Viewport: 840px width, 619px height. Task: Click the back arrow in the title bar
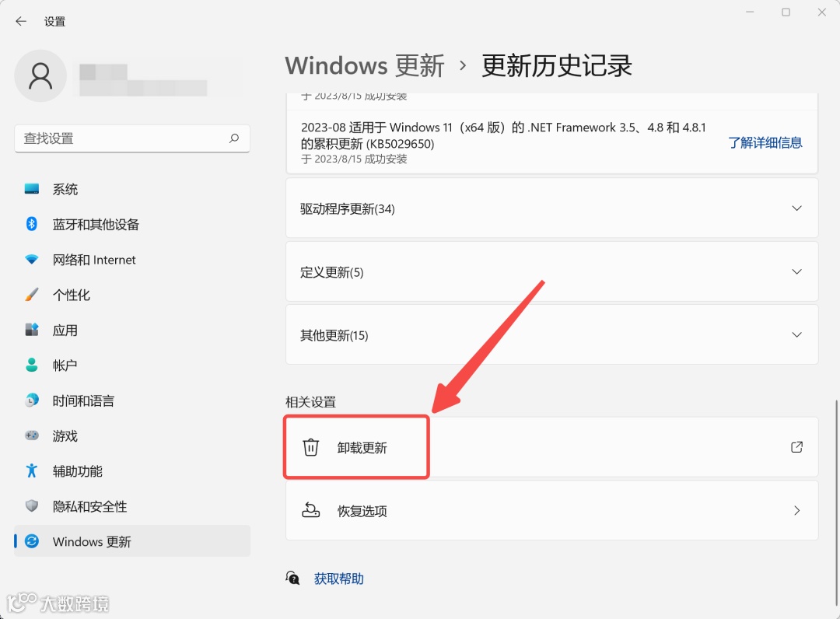21,22
